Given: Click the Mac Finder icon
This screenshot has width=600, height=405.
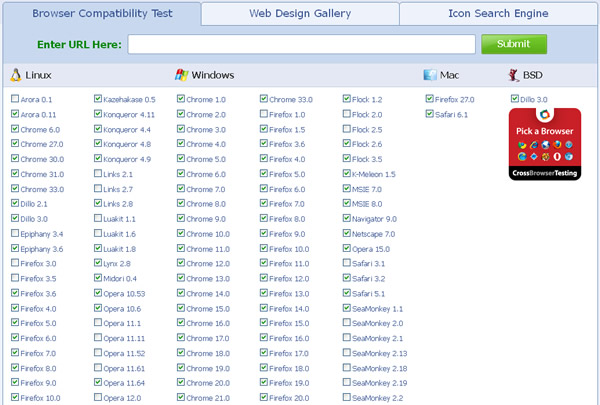Looking at the screenshot, I should 430,75.
